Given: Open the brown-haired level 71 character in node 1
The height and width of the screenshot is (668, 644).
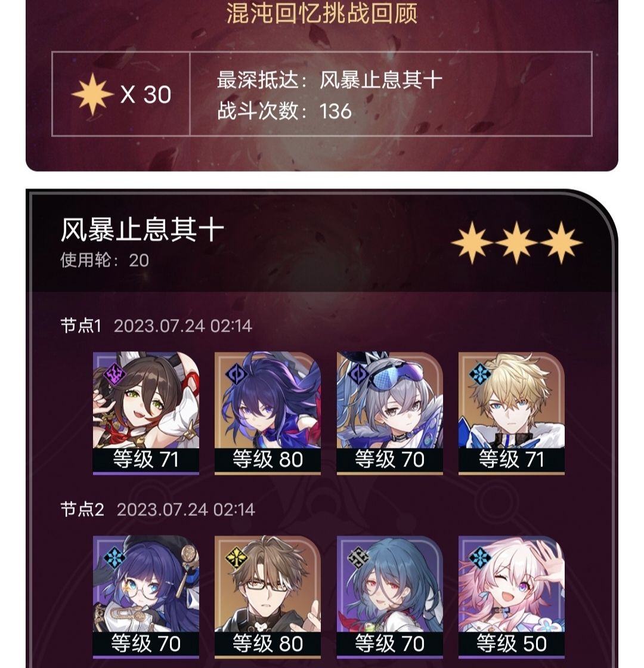Looking at the screenshot, I should pos(146,413).
